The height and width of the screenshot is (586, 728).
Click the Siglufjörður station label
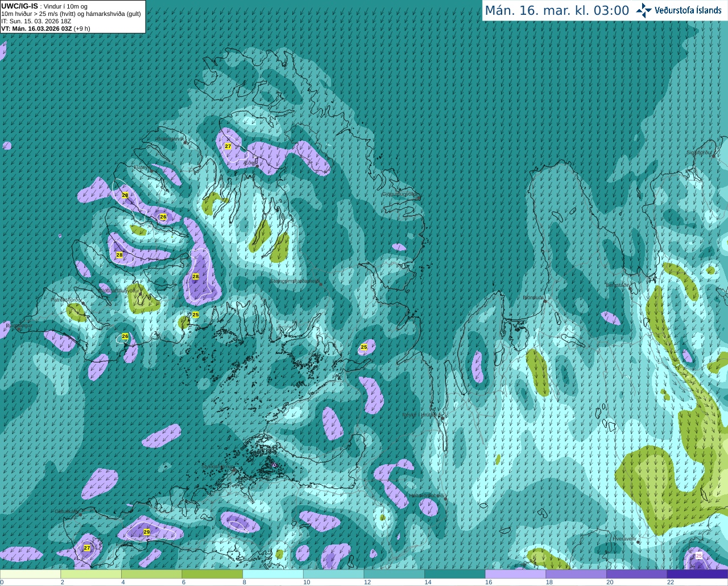[699, 152]
